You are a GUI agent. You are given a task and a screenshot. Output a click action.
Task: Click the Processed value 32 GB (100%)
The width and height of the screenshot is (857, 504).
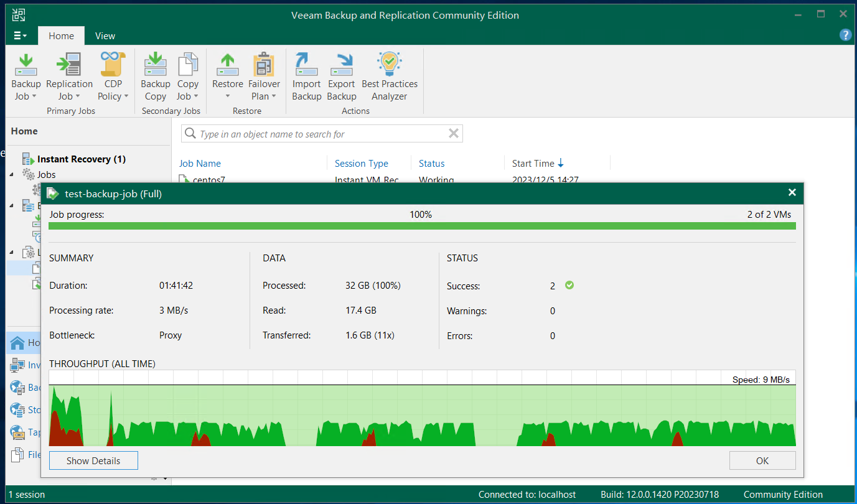pos(373,286)
